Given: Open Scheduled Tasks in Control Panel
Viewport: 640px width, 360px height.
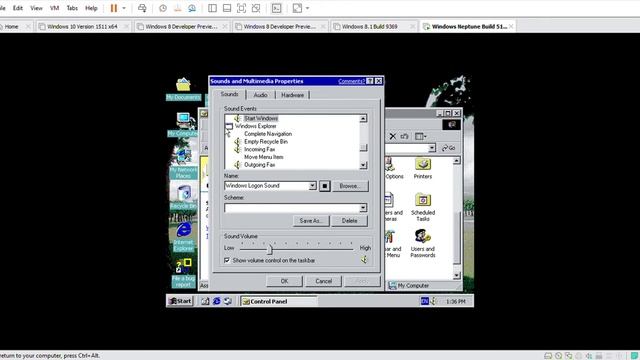Looking at the screenshot, I should pyautogui.click(x=423, y=207).
